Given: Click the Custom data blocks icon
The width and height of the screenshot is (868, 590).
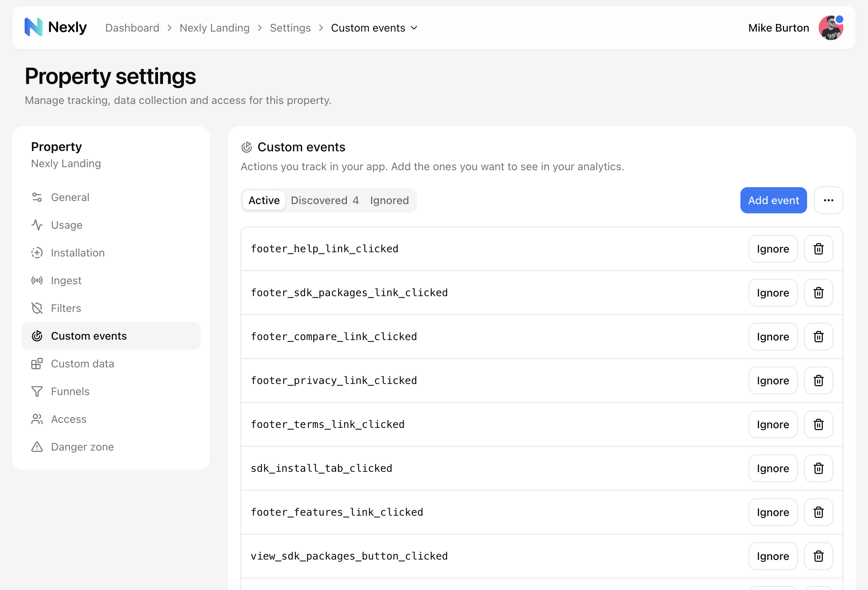Looking at the screenshot, I should tap(37, 364).
